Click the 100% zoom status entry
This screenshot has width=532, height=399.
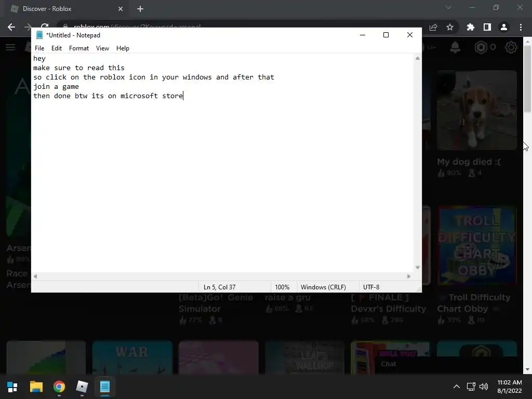point(282,287)
